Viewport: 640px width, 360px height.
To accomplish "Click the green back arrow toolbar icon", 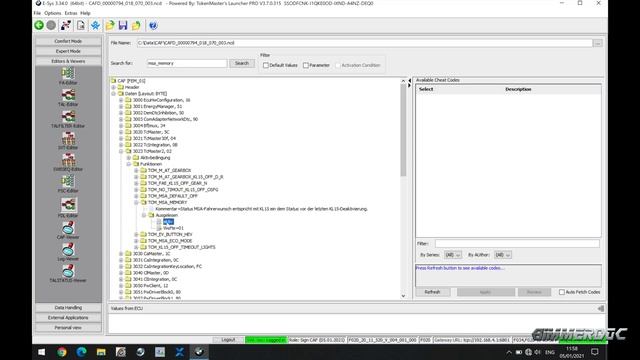I will point(39,25).
